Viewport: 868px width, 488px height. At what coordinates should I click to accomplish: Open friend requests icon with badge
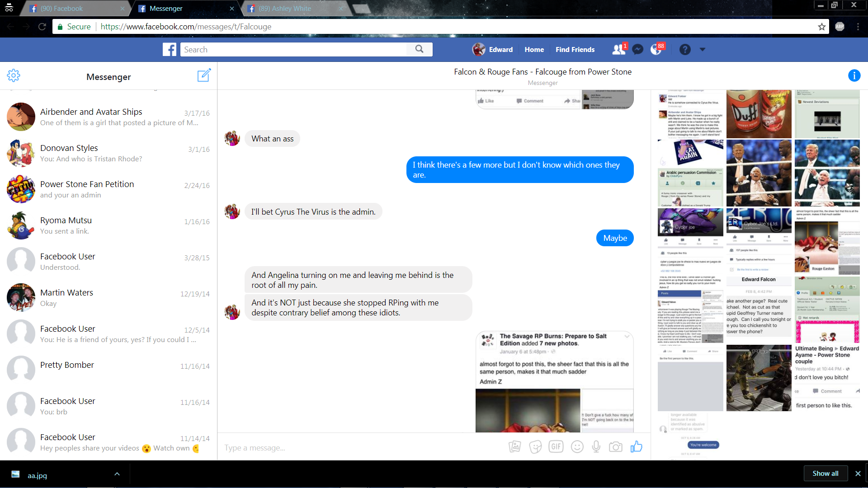(619, 49)
